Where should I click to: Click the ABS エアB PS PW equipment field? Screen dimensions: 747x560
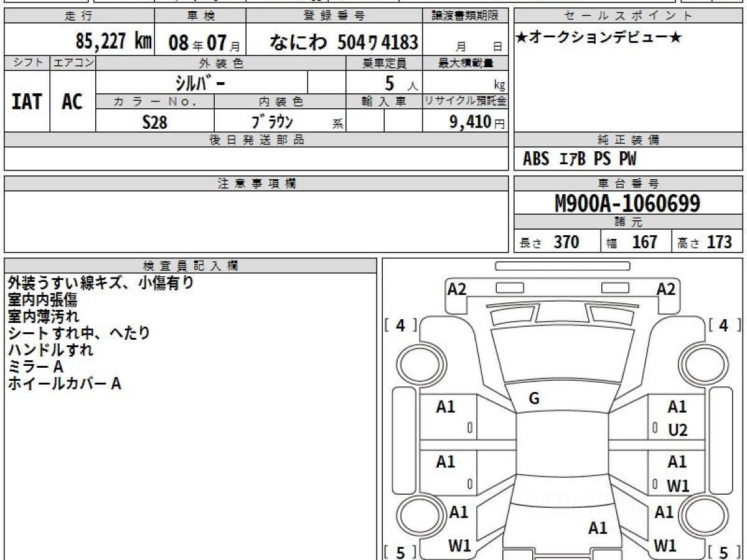(x=629, y=159)
